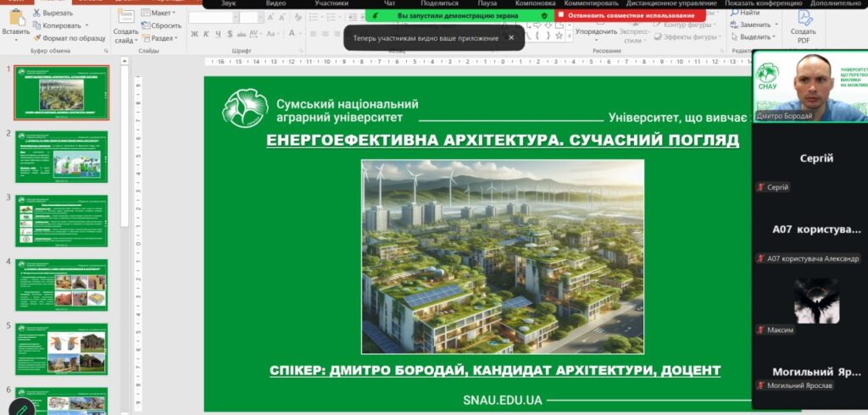Open the Чат item in meeting bar

[x=389, y=3]
